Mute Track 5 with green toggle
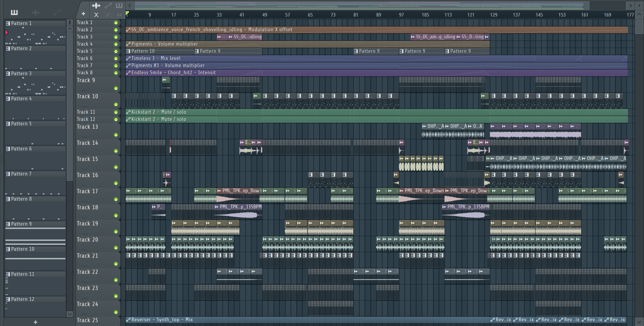The width and height of the screenshot is (644, 326). 116,51
